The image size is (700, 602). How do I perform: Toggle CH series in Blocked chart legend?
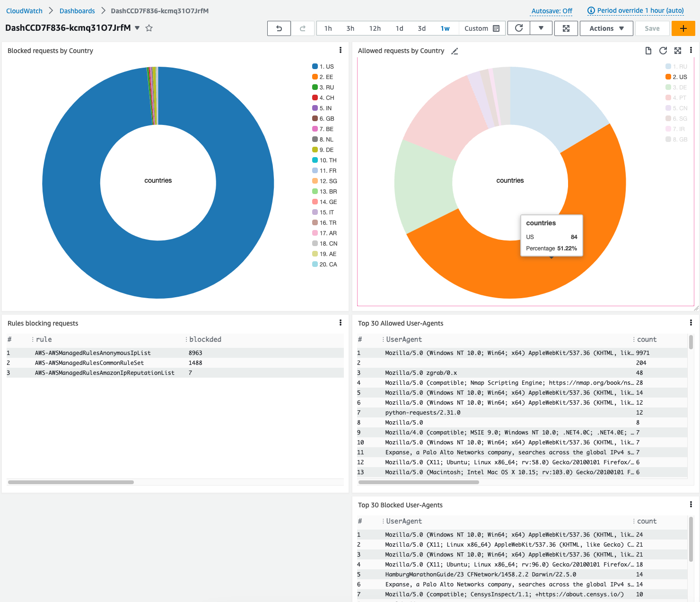coord(323,97)
